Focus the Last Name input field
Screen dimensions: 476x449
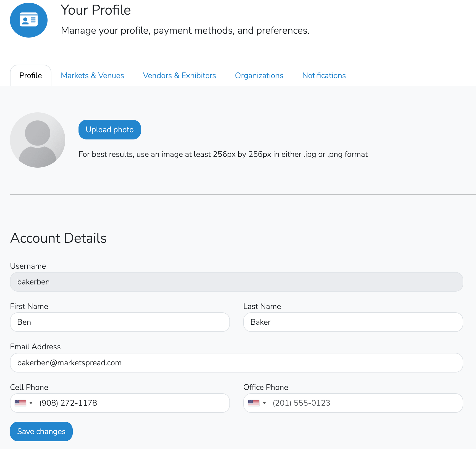(x=353, y=322)
